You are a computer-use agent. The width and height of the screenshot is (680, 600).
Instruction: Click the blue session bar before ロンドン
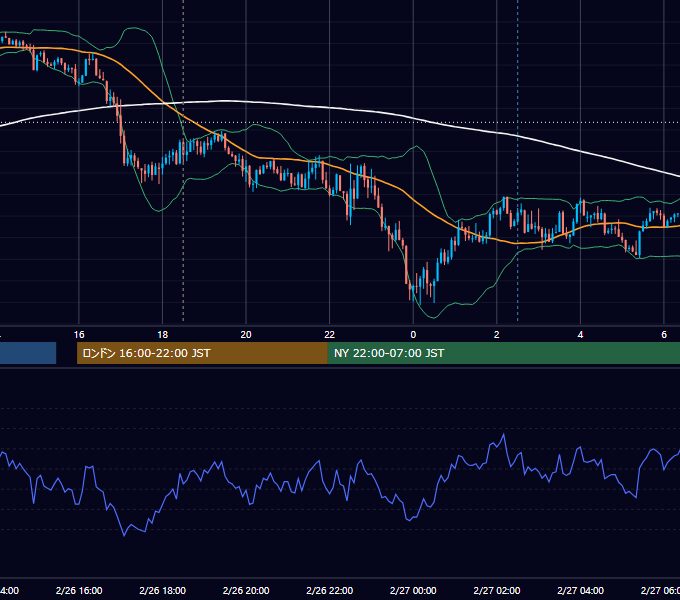tap(28, 353)
